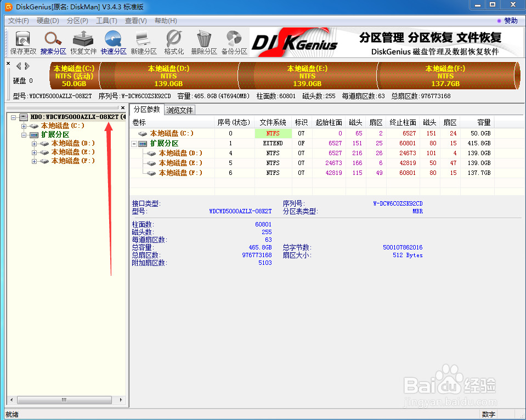Click drive icon of 本地磁盘(E:) in table

pos(151,163)
